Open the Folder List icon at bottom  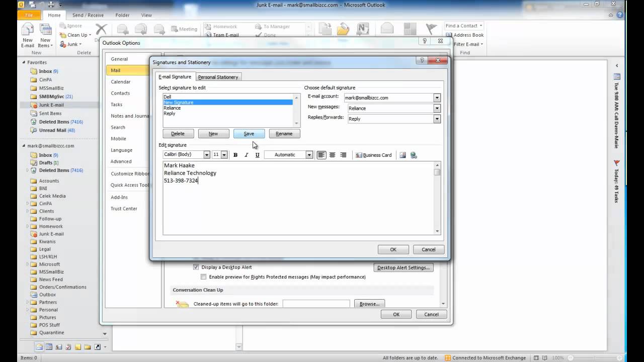88,347
